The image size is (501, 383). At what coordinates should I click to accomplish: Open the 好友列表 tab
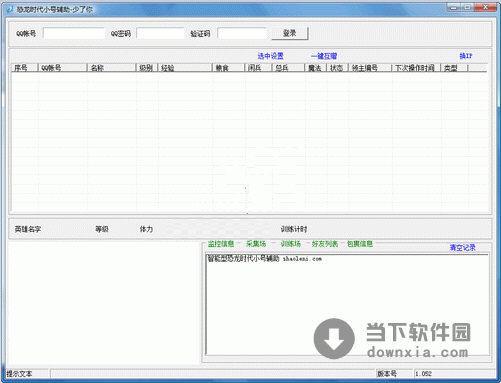325,244
